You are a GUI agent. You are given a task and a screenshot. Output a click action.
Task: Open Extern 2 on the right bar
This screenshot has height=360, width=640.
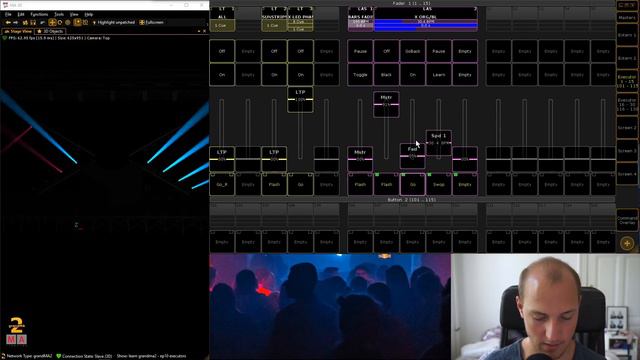click(x=627, y=58)
